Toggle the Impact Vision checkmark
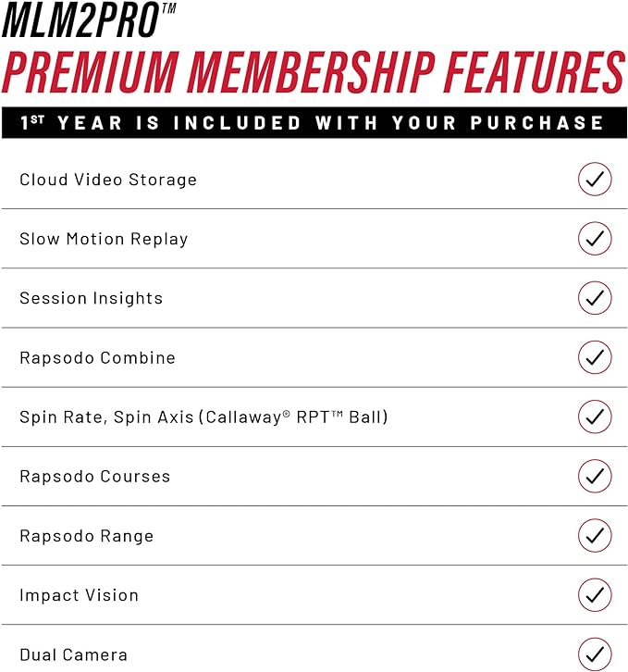This screenshot has height=672, width=628. click(x=595, y=594)
